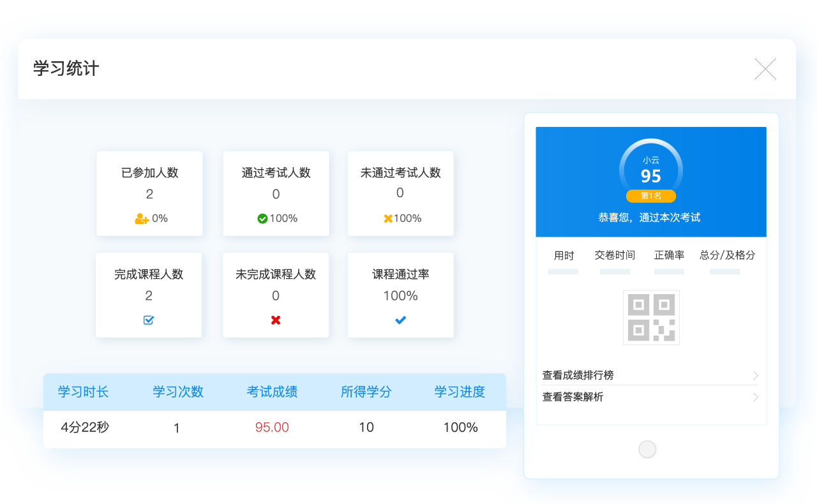Close the 学习统计 dialog
Screen dimensions: 817x504
click(765, 69)
